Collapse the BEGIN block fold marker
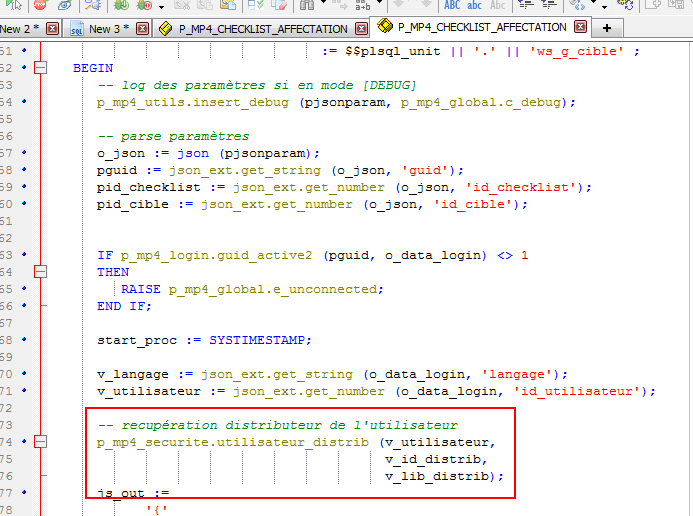This screenshot has height=516, width=693. (40, 68)
